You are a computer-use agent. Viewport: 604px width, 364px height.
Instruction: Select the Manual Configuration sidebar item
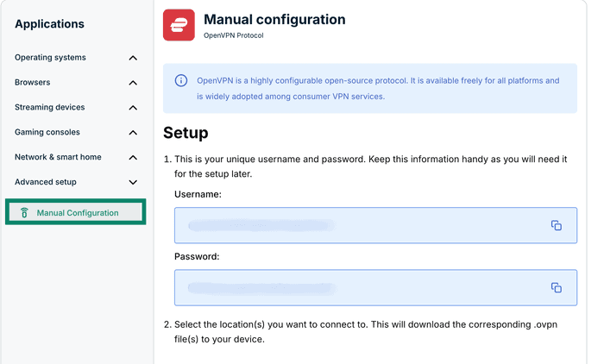point(76,212)
